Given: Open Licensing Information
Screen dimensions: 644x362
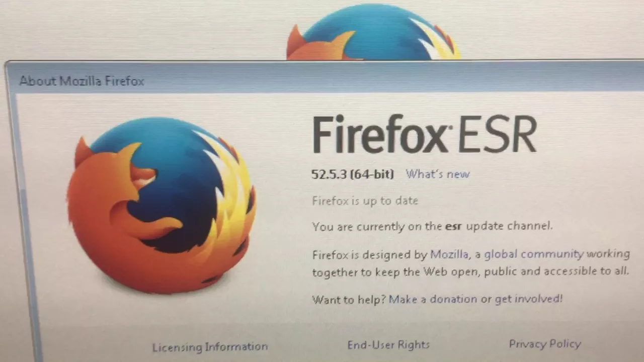Looking at the screenshot, I should (210, 347).
